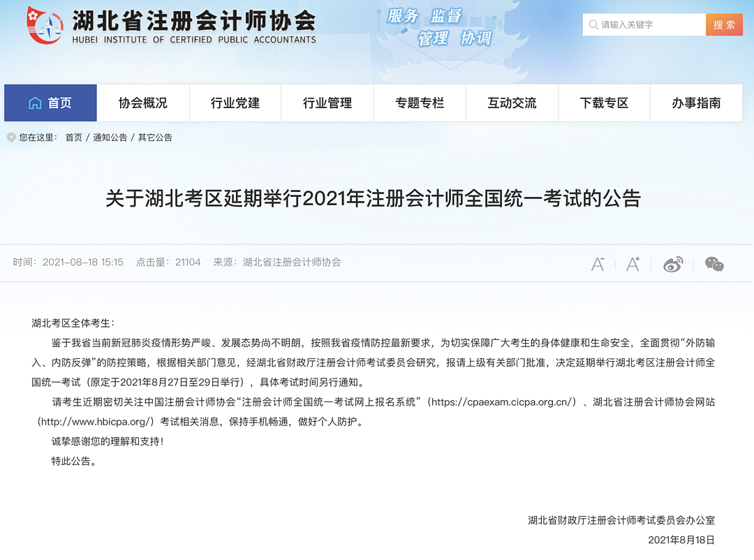This screenshot has height=560, width=754.
Task: Click the home icon in 首页 tab
Action: (x=35, y=103)
